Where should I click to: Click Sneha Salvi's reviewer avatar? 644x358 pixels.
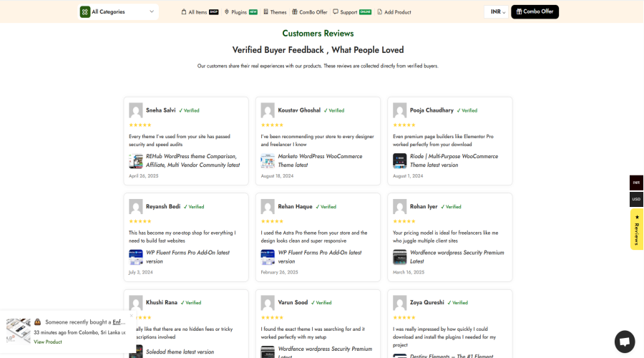click(x=136, y=110)
